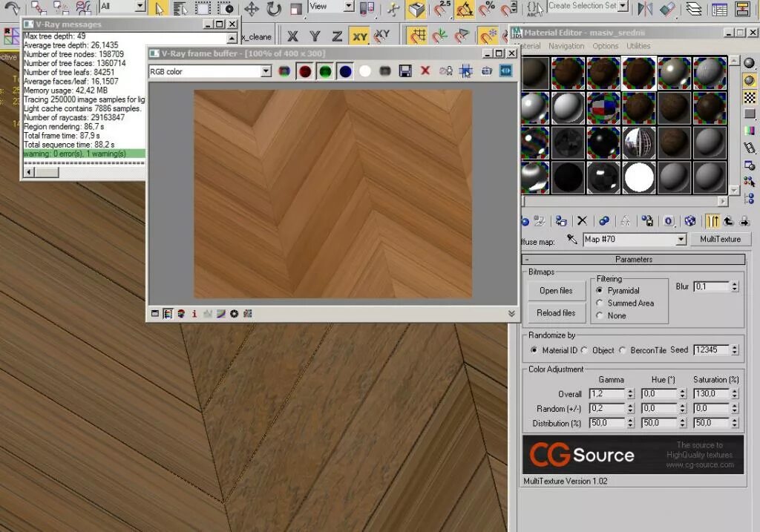Open the RGB color channel dropdown
The height and width of the screenshot is (532, 760).
click(x=266, y=70)
